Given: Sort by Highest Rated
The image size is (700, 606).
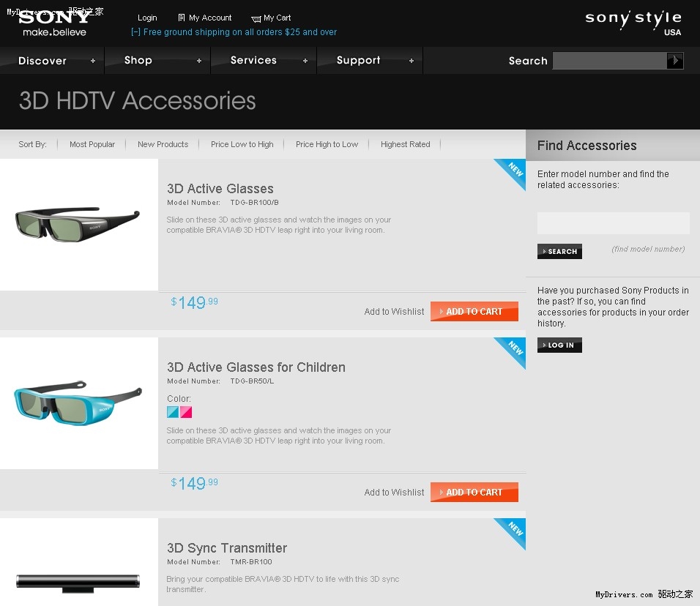Looking at the screenshot, I should pos(406,144).
